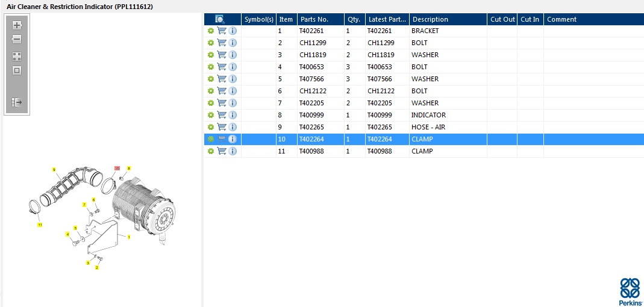
Task: Zoom in on the diagram with plus tool
Action: pyautogui.click(x=17, y=25)
